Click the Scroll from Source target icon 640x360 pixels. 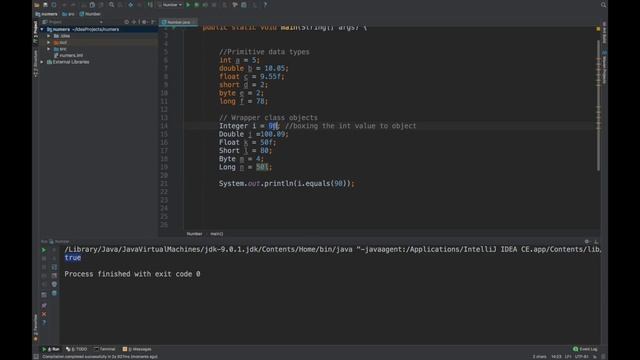127,22
